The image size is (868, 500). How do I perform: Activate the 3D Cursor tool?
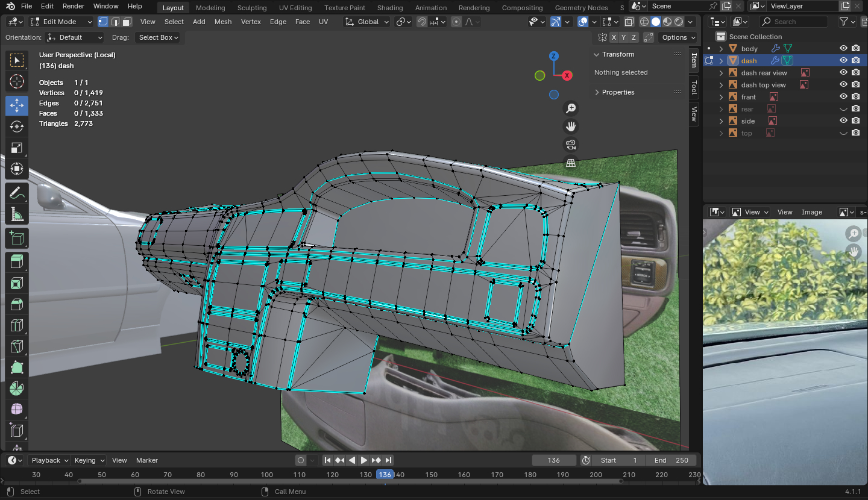tap(17, 81)
